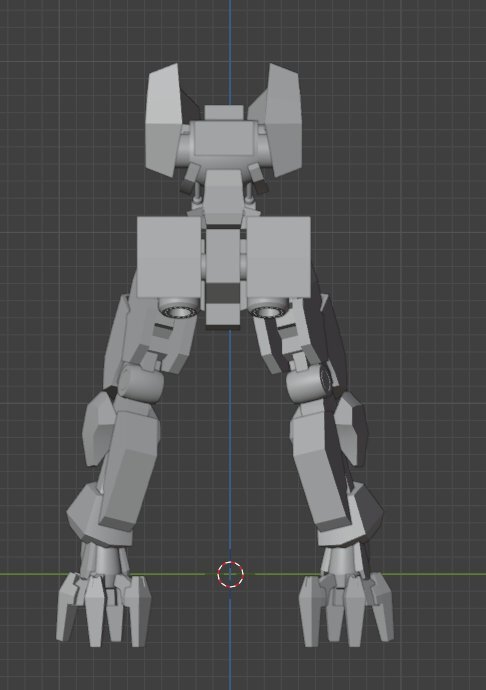Viewport: 486px width, 690px height.
Task: Select the right-hand shoulder armor panel
Action: coord(284,120)
